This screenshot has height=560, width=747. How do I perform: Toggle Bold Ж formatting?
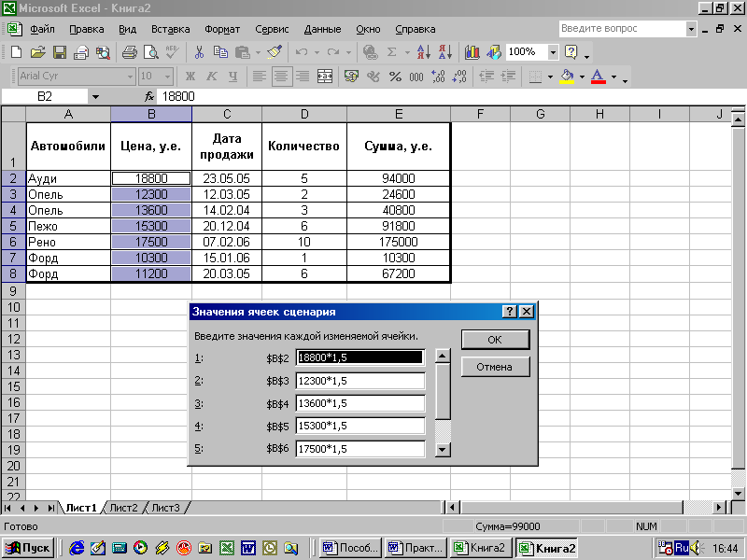(190, 77)
